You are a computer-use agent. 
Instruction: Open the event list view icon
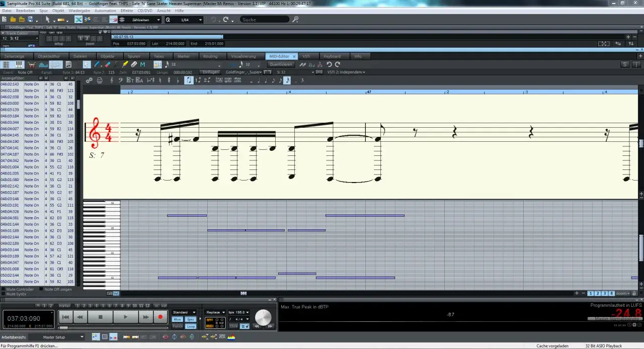[6, 64]
